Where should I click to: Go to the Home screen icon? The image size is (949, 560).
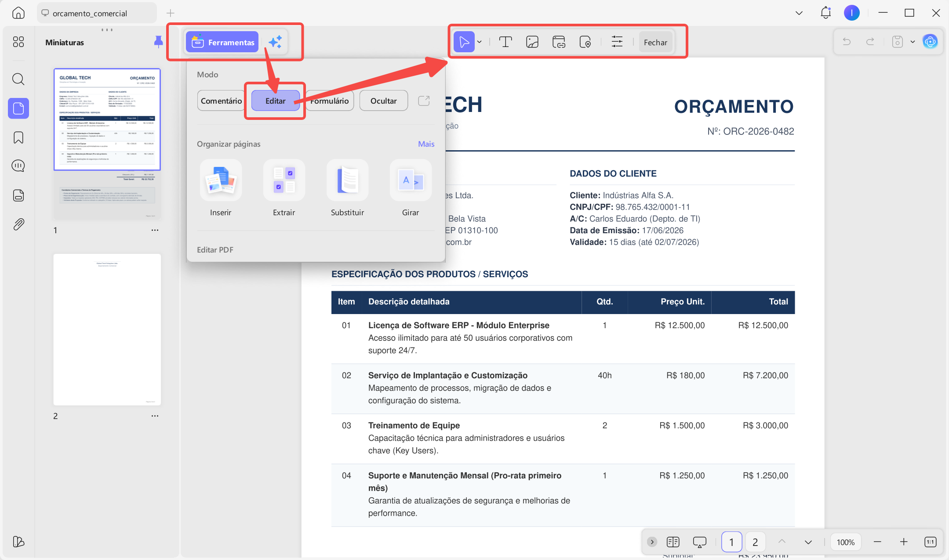click(18, 13)
